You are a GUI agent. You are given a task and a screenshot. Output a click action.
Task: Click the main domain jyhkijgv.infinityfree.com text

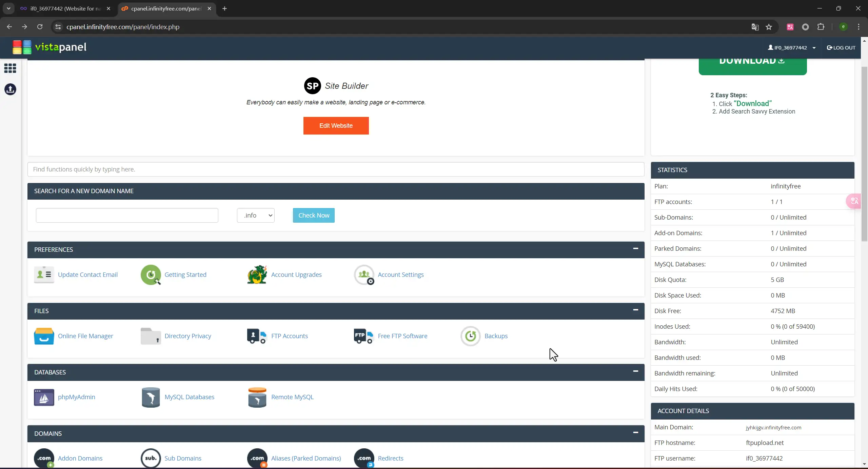pyautogui.click(x=773, y=427)
